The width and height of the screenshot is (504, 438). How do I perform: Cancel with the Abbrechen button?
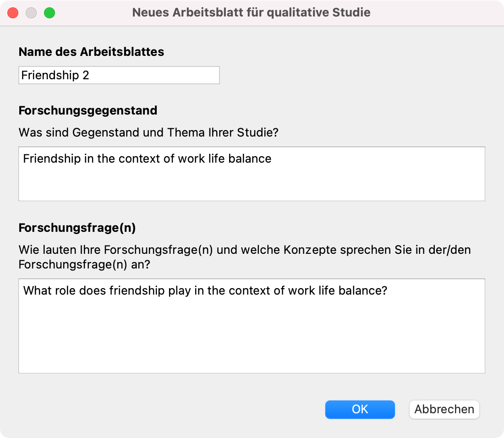point(444,410)
